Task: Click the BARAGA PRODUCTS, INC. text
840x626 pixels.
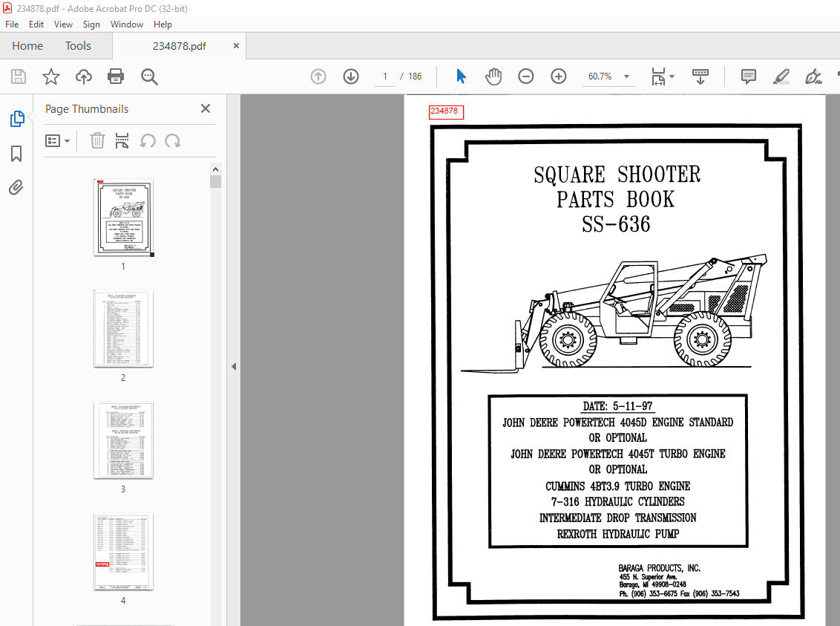Action: pos(660,568)
